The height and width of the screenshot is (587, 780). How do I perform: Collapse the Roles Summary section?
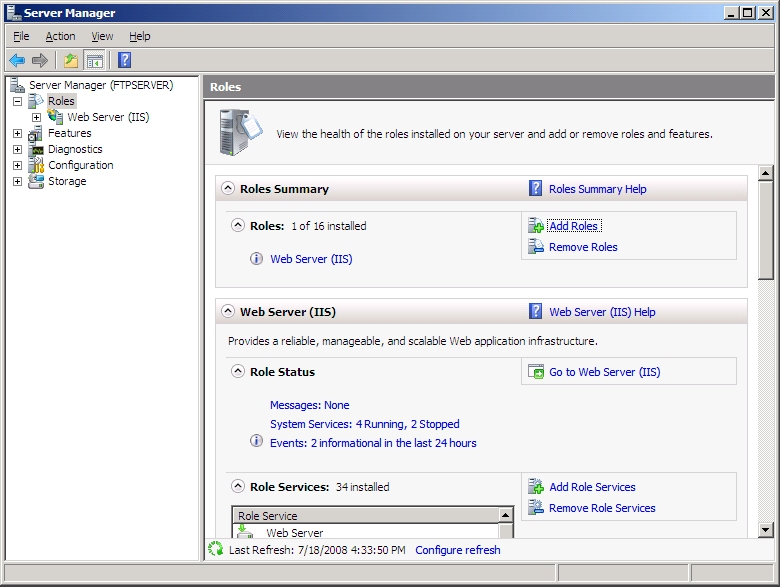[228, 188]
